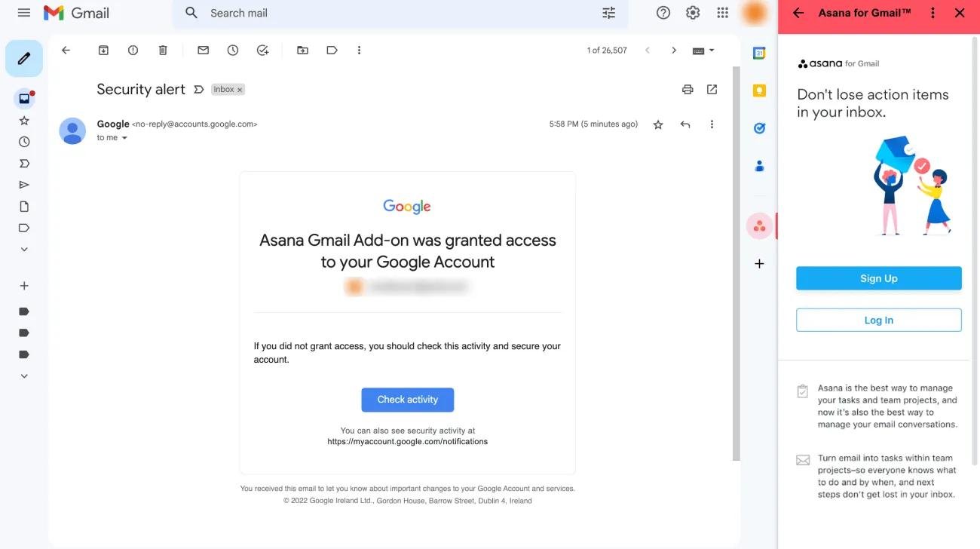980x549 pixels.
Task: Expand the 'to me' recipient details
Action: [x=125, y=138]
